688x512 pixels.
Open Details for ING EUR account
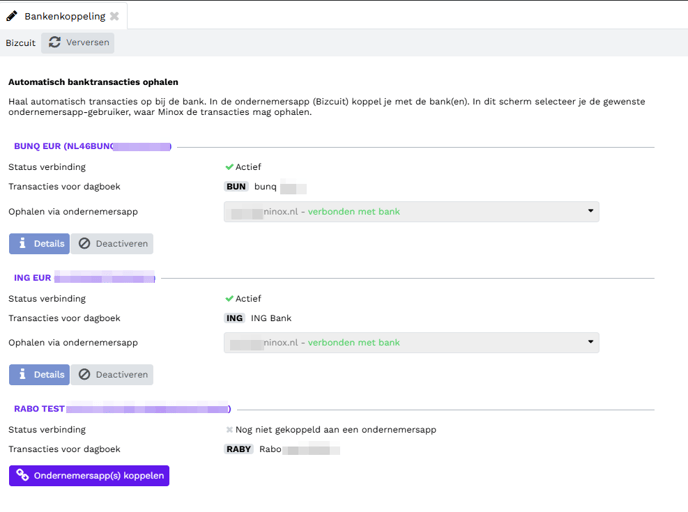(39, 375)
